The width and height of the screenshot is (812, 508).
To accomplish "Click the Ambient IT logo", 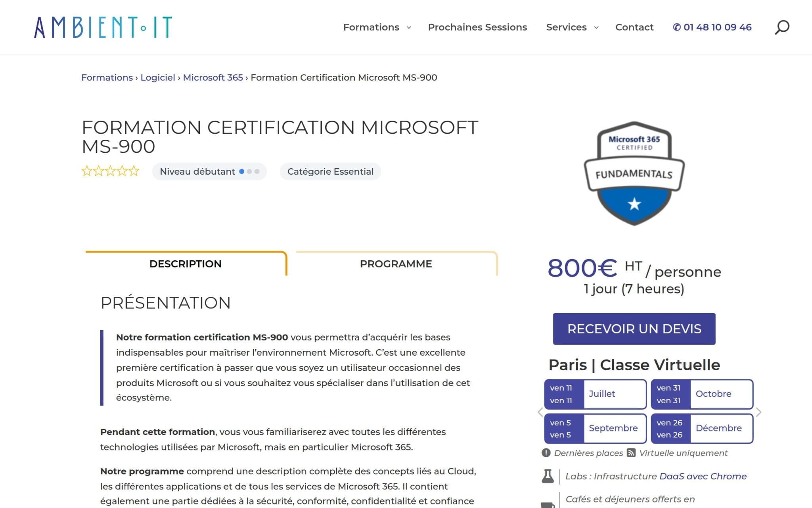I will (x=103, y=27).
